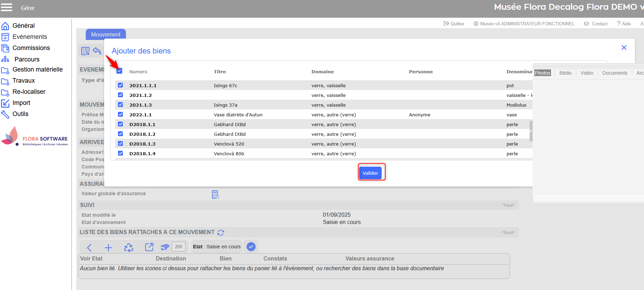Refresh the list of biens rattachés

221,232
